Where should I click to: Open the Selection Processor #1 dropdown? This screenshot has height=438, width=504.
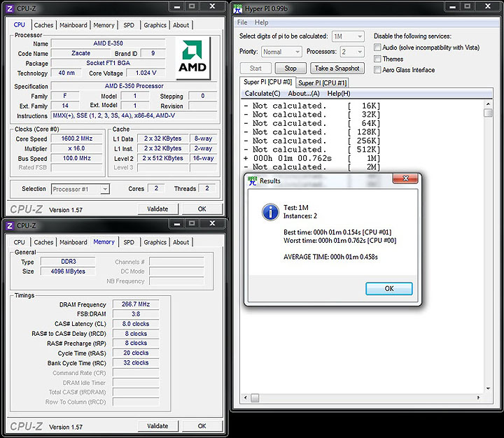point(80,190)
